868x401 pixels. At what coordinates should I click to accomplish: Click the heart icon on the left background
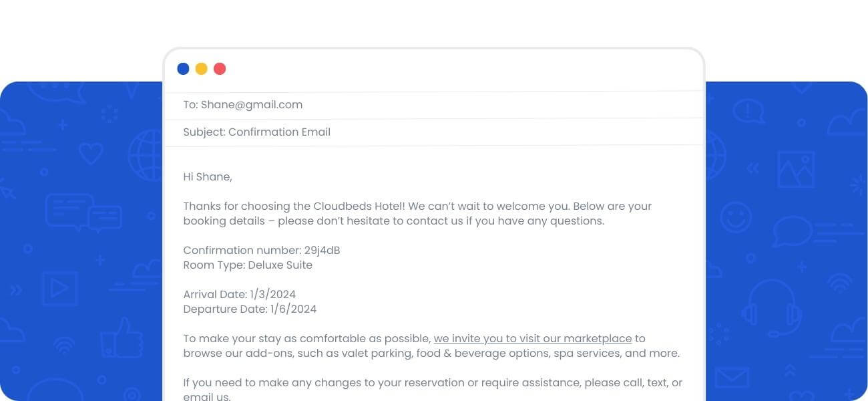[x=91, y=154]
